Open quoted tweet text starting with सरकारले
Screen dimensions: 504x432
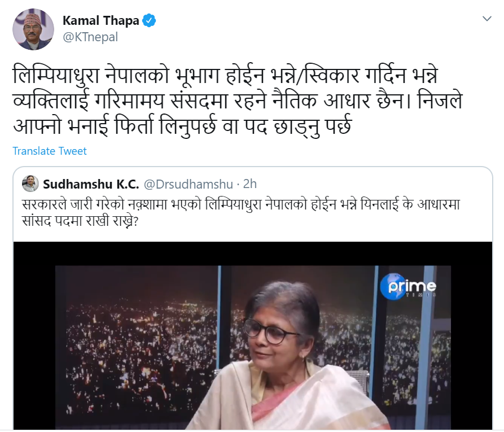coord(241,204)
